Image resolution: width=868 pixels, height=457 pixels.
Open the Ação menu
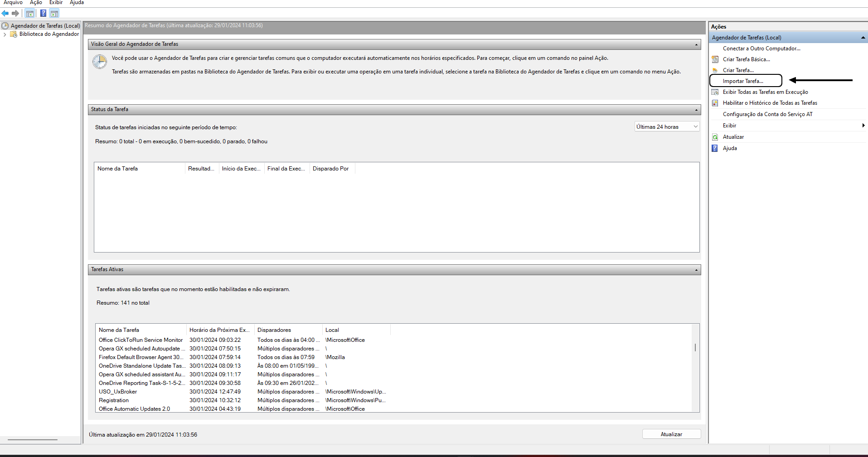(36, 3)
